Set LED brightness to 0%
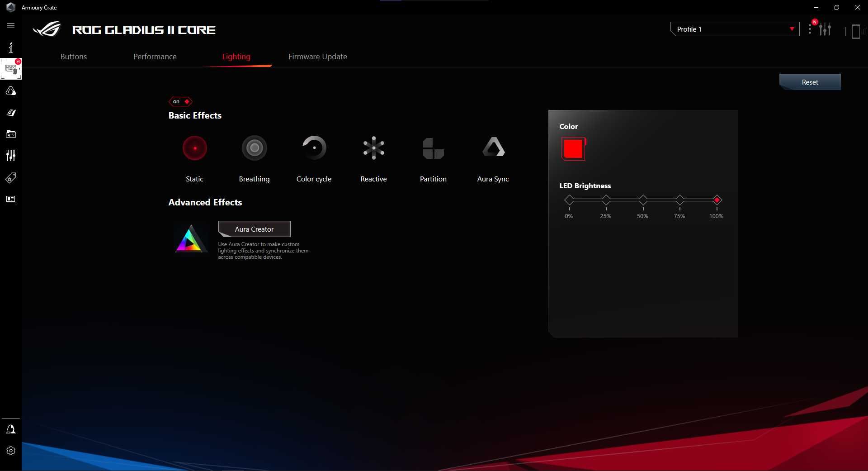The image size is (868, 471). (569, 200)
